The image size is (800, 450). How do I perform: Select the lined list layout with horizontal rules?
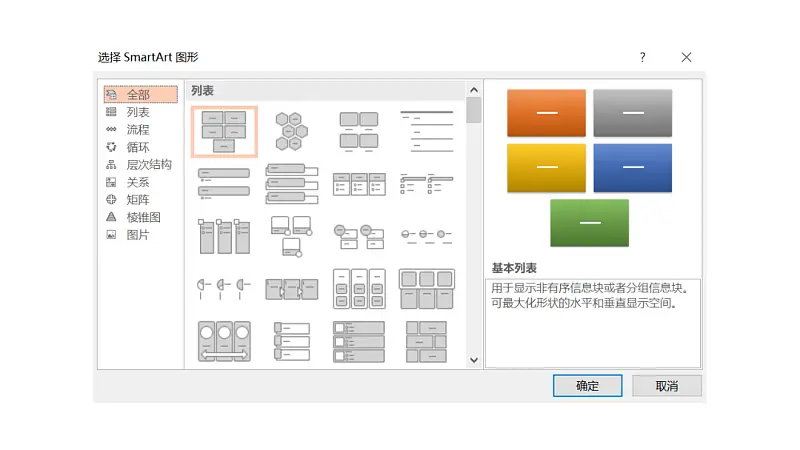pos(427,132)
